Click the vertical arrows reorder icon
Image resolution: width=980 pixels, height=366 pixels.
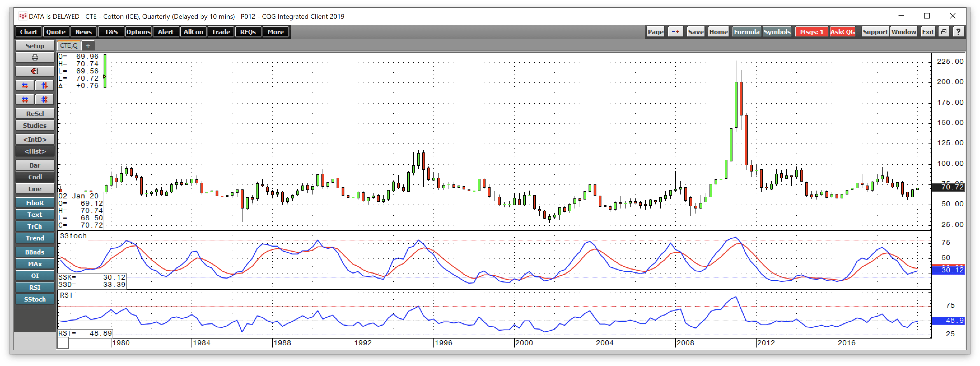[45, 85]
